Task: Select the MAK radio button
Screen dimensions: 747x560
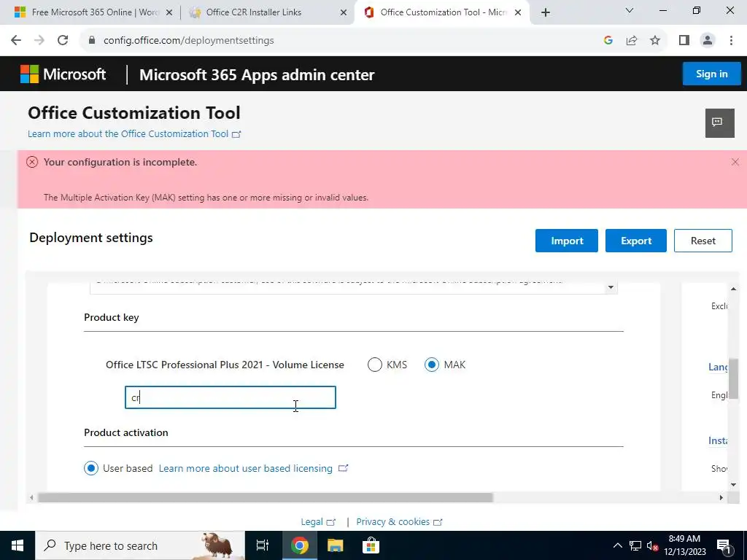Action: point(432,365)
